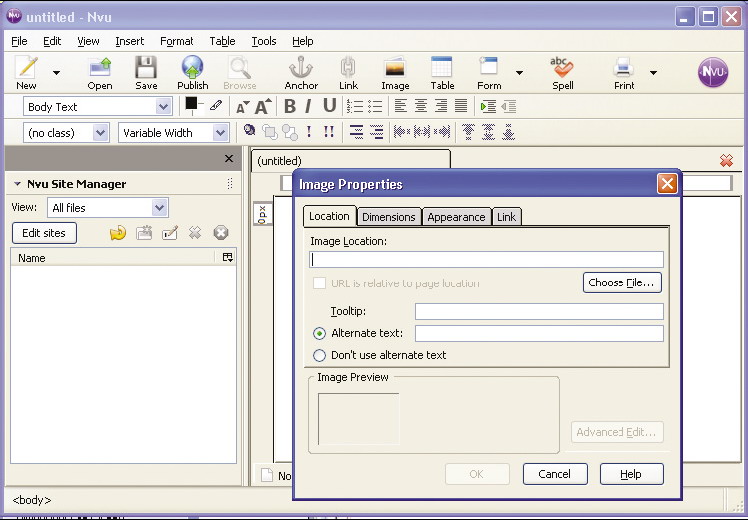Close the Image Properties dialog

click(x=667, y=184)
